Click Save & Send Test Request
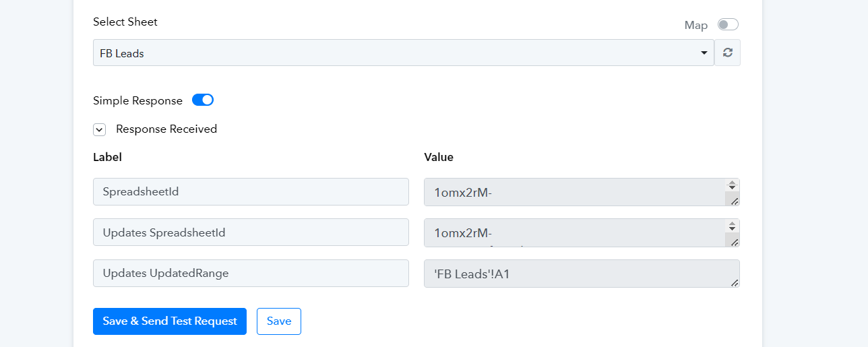Image resolution: width=868 pixels, height=347 pixels. click(170, 321)
